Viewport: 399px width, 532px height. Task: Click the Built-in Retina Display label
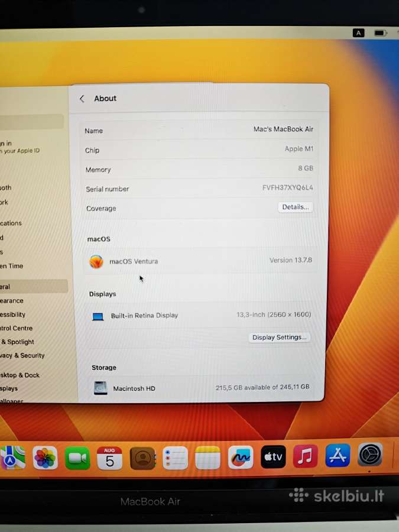click(145, 316)
